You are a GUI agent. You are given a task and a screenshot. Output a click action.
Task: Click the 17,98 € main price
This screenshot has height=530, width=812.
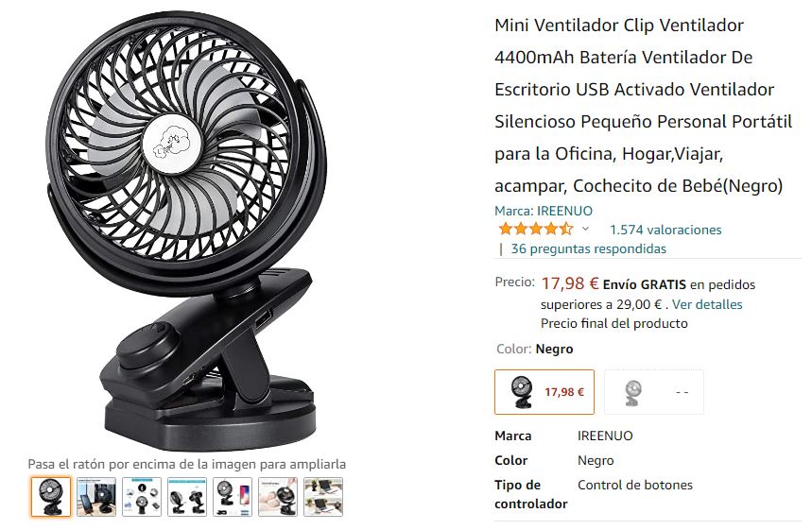[570, 283]
